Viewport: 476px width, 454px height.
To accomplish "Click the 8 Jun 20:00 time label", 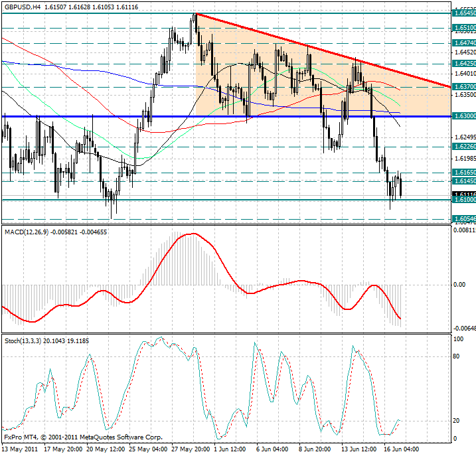I will (x=315, y=449).
